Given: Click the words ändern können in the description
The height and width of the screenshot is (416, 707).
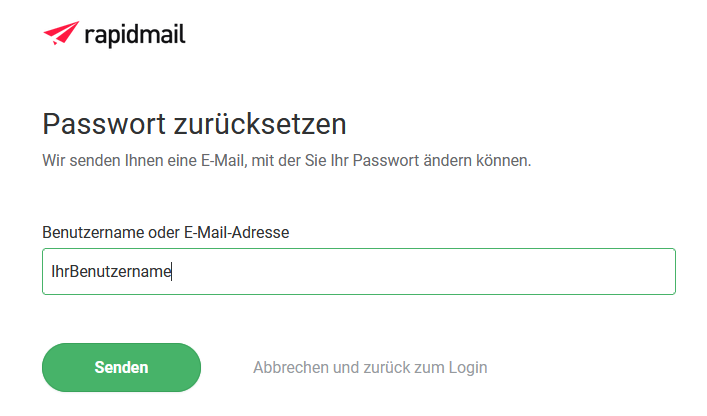Looking at the screenshot, I should coord(477,160).
